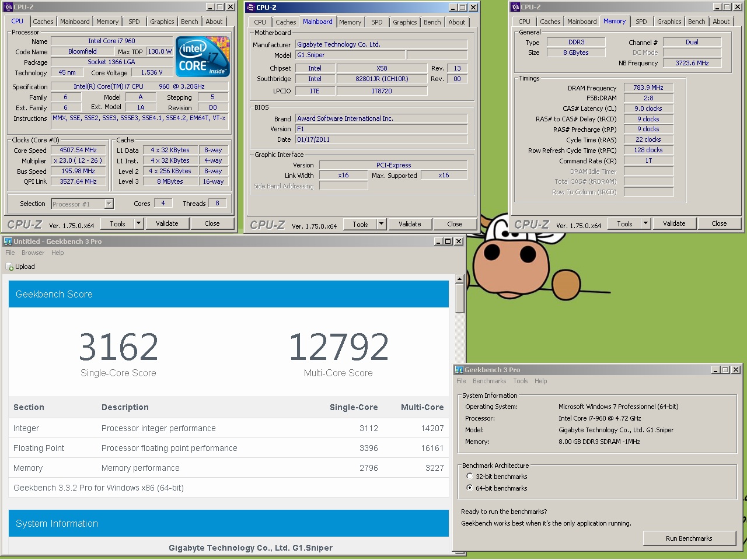
Task: Click the Geekbench Score header bar
Action: 229,294
